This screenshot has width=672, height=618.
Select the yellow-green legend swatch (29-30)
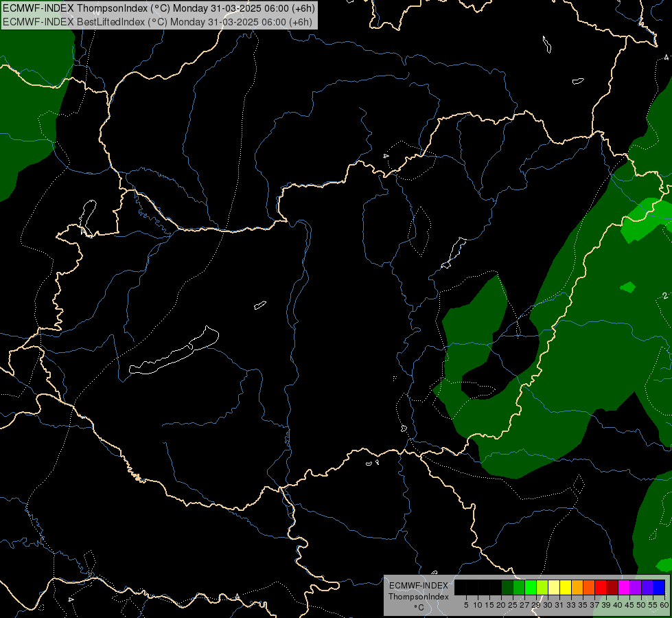pos(542,588)
